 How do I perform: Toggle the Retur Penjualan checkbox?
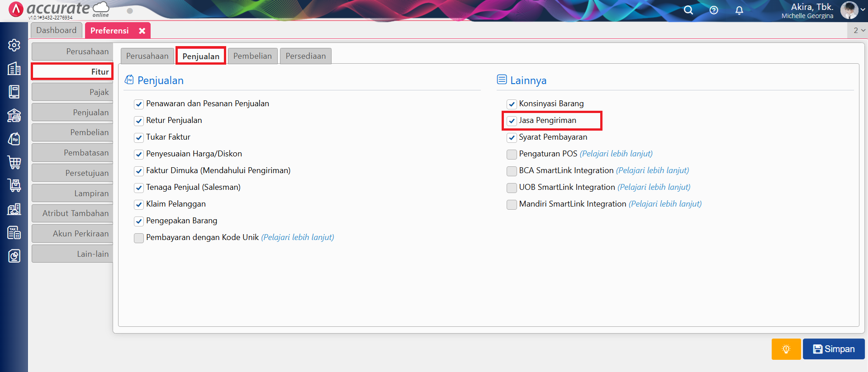[139, 121]
